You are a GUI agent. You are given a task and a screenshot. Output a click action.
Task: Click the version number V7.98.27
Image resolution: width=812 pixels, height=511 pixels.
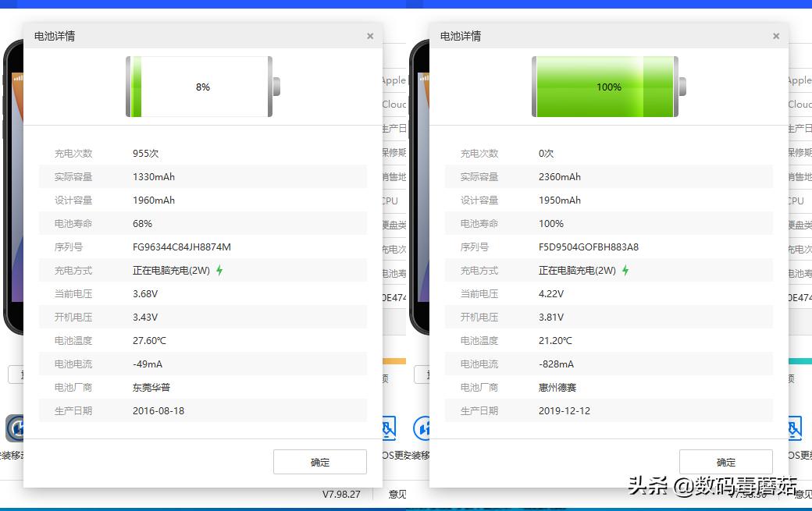click(341, 494)
